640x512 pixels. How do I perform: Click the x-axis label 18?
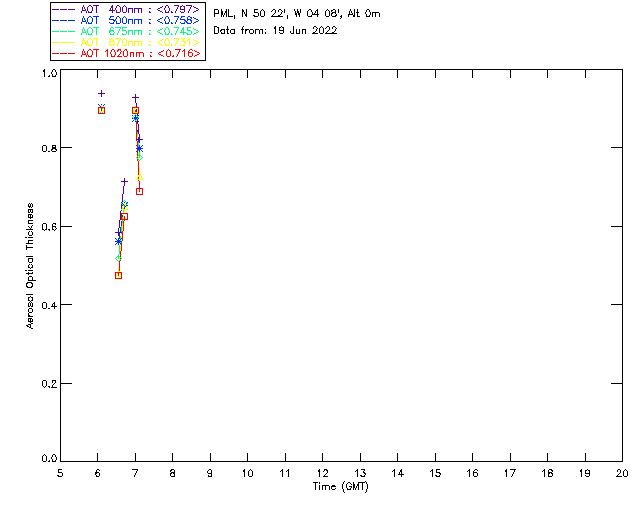(x=547, y=473)
